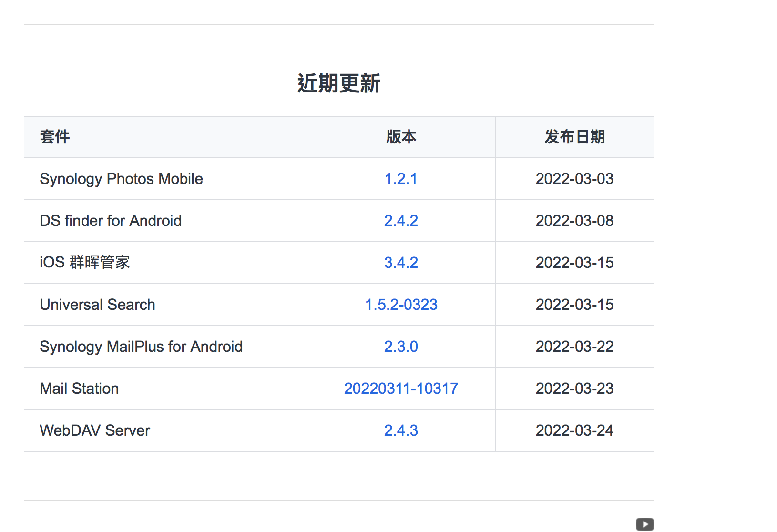Click the release date 2022-03-22
Image resolution: width=777 pixels, height=532 pixels.
coord(574,347)
